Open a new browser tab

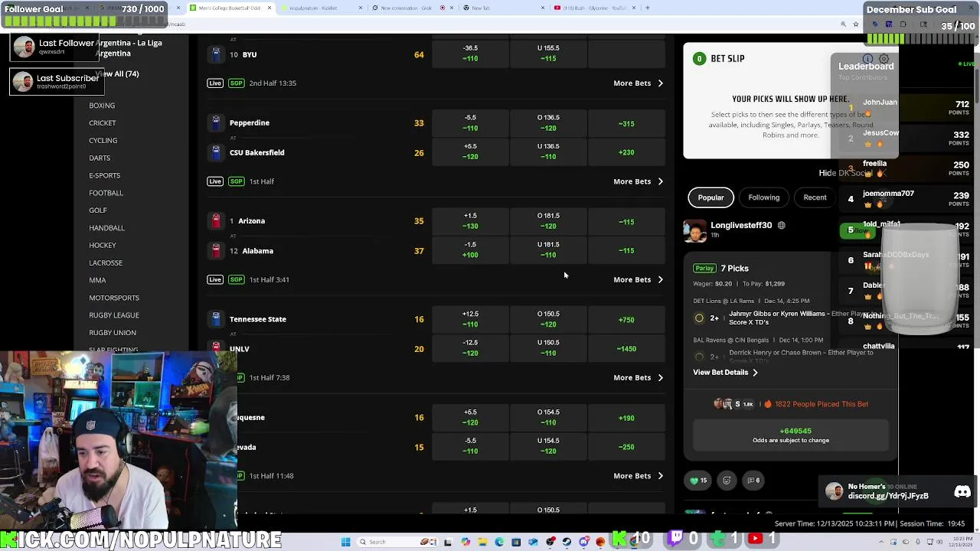(x=648, y=8)
